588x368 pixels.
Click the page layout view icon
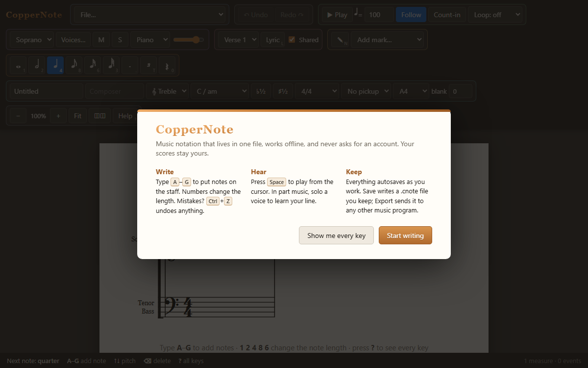click(x=100, y=116)
